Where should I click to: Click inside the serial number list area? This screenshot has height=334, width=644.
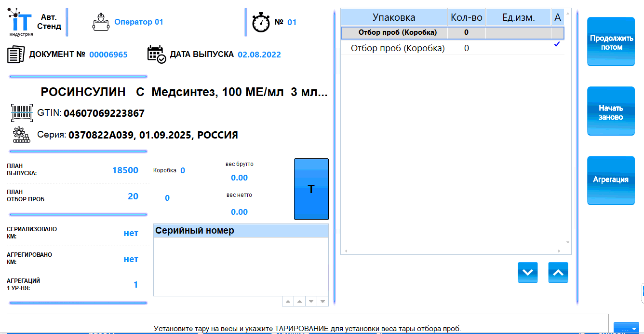click(241, 266)
